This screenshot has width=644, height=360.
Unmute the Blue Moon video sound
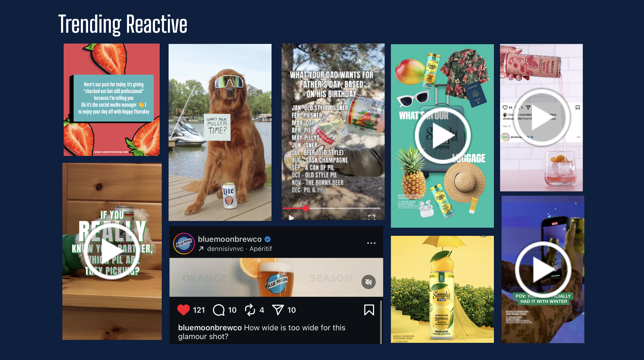click(369, 282)
